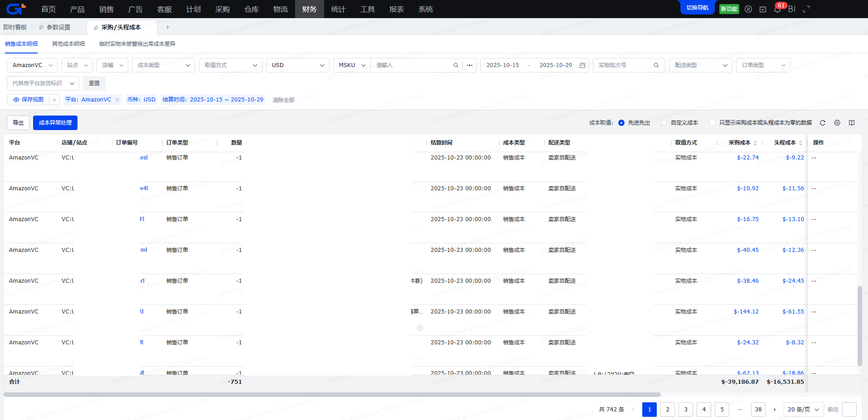Check 只显示采购成本或头程成本为零的数据 box

click(713, 123)
